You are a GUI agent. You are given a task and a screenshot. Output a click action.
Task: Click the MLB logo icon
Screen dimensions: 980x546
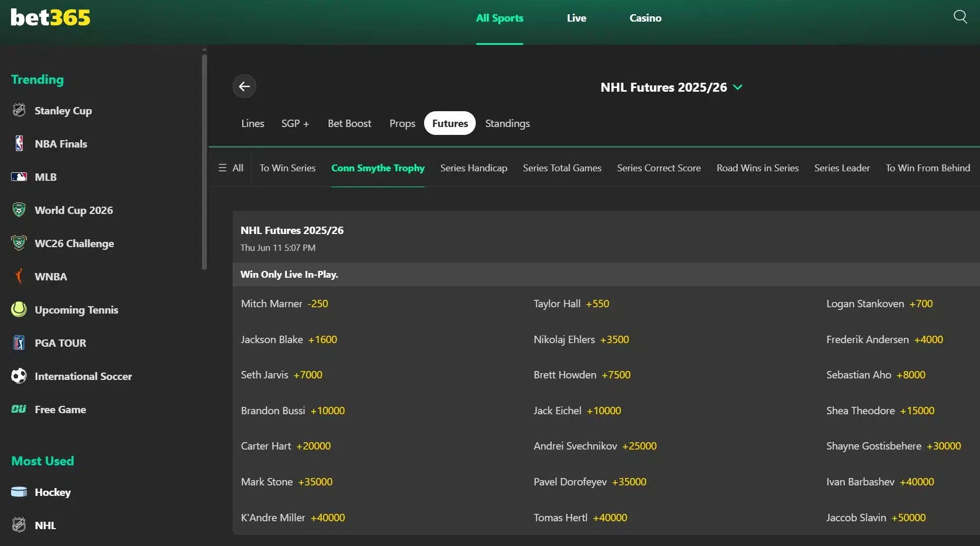coord(19,177)
